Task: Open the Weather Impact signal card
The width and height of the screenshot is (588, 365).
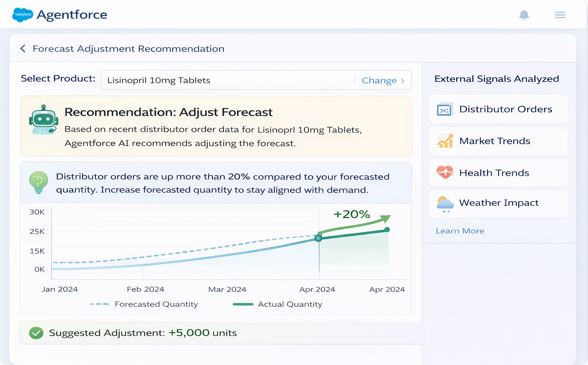Action: click(498, 203)
